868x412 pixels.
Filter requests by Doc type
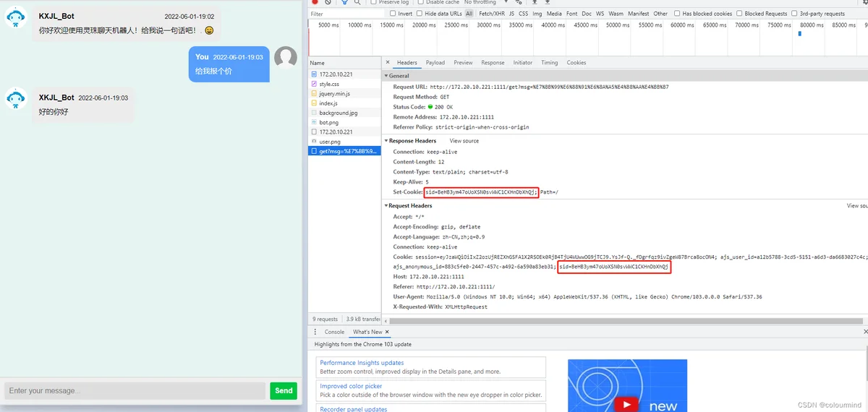click(587, 14)
